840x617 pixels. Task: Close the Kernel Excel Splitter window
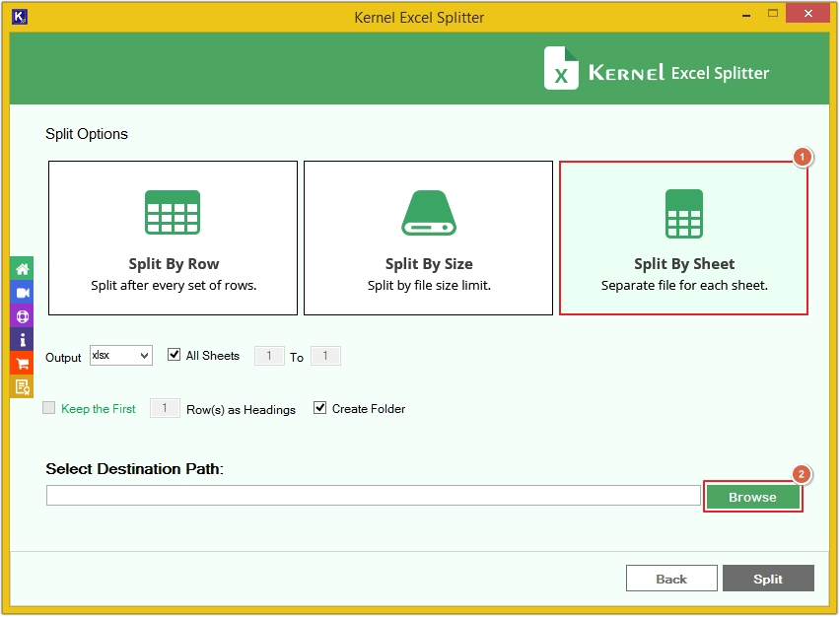pos(807,14)
